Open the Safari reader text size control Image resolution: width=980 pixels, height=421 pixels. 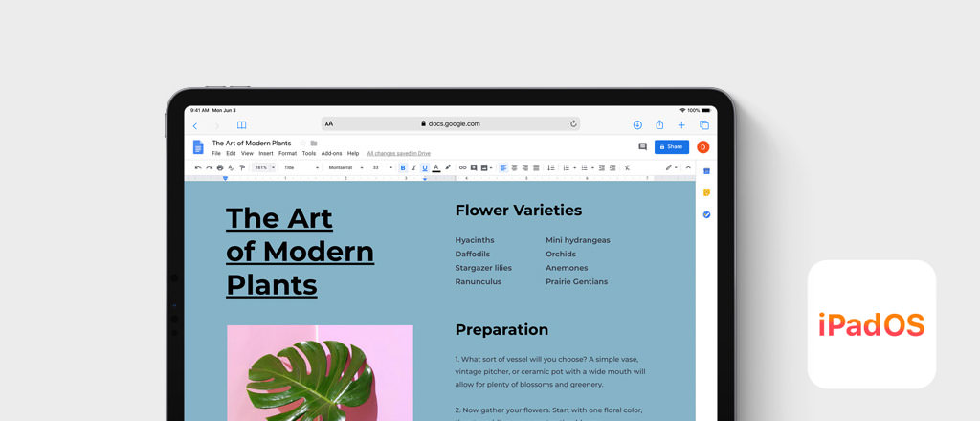329,123
